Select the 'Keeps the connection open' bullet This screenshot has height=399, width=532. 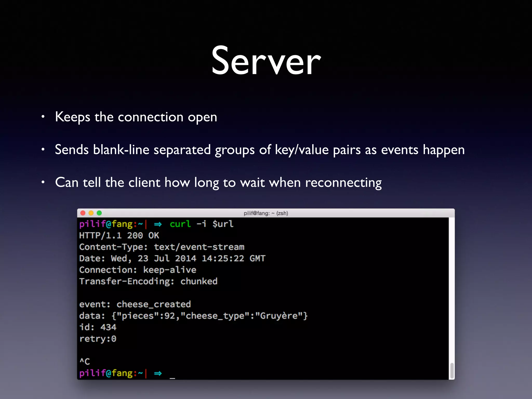tap(136, 117)
